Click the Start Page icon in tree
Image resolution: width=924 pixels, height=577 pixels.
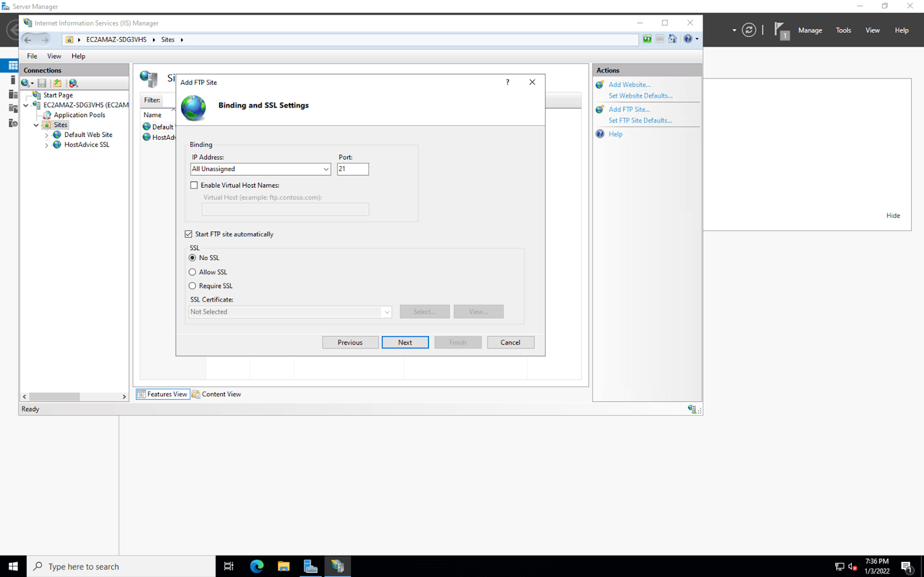point(37,95)
